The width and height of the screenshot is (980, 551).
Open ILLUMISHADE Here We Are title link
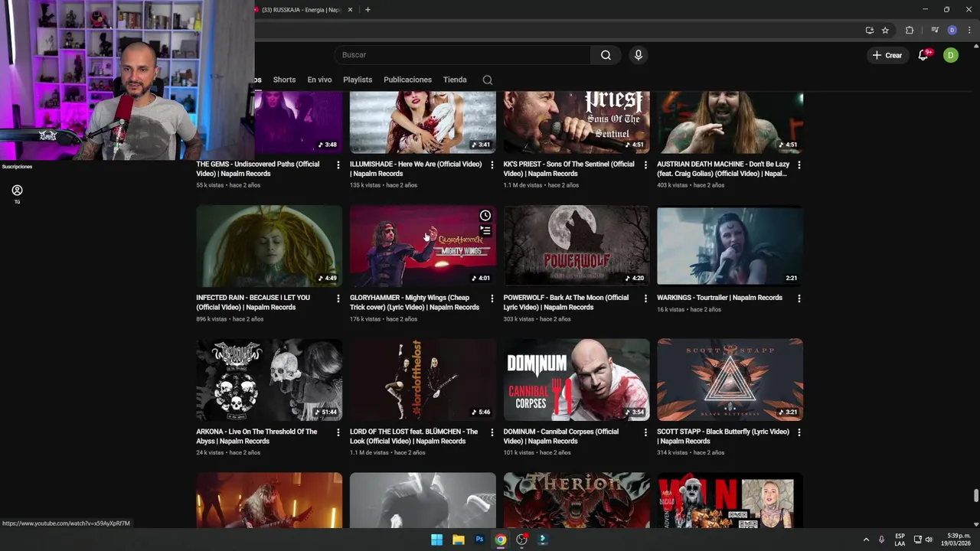[416, 169]
